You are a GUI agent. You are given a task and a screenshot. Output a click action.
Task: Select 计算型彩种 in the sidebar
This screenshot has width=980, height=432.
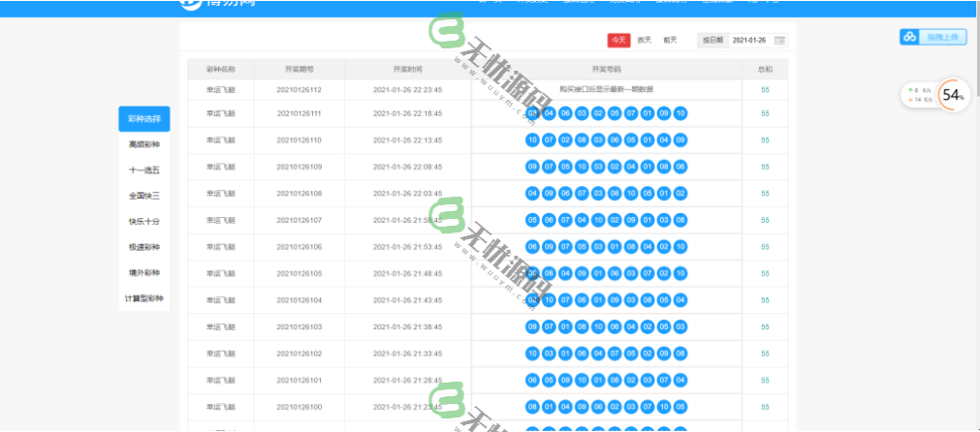[x=144, y=299]
